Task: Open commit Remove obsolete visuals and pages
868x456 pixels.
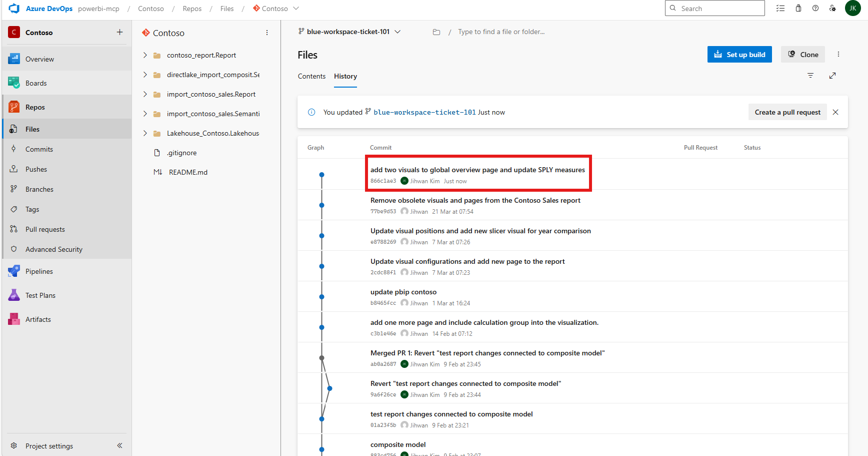Action: pyautogui.click(x=475, y=200)
